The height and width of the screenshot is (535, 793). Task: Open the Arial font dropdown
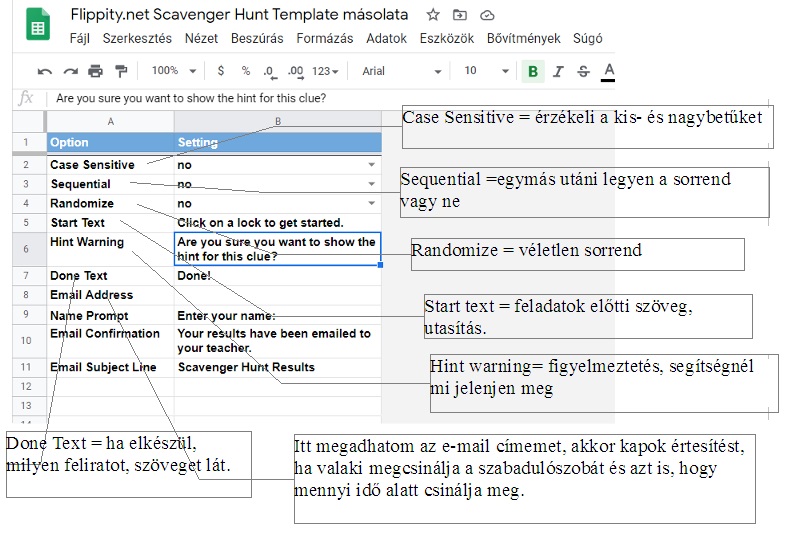402,71
